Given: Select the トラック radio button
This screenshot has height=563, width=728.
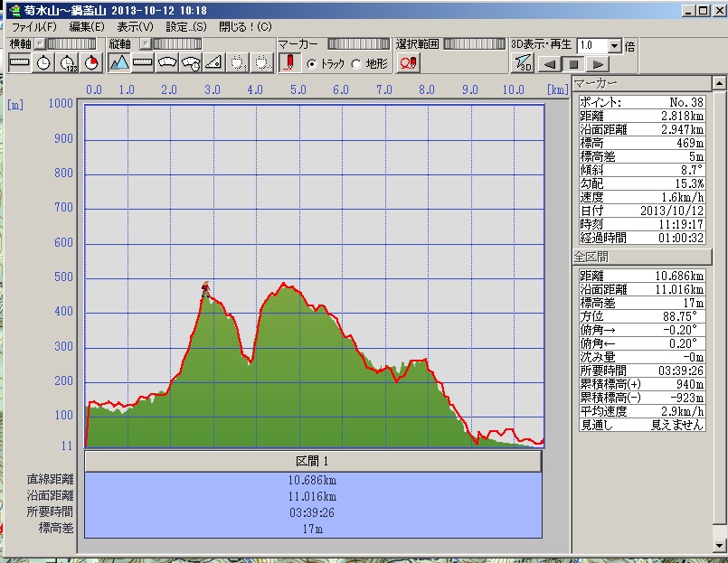Looking at the screenshot, I should point(312,63).
